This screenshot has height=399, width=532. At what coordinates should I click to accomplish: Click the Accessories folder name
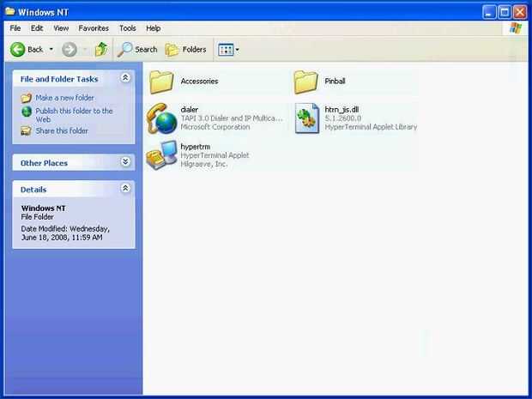click(199, 82)
